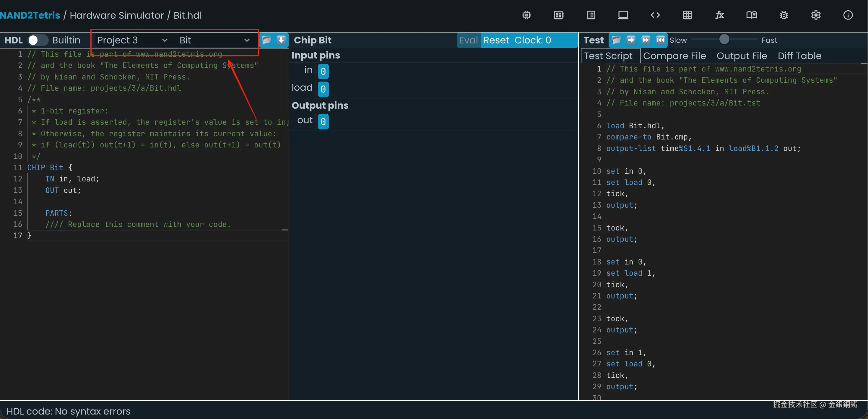Open the bug report icon
Image resolution: width=868 pixels, height=419 pixels.
tap(784, 15)
